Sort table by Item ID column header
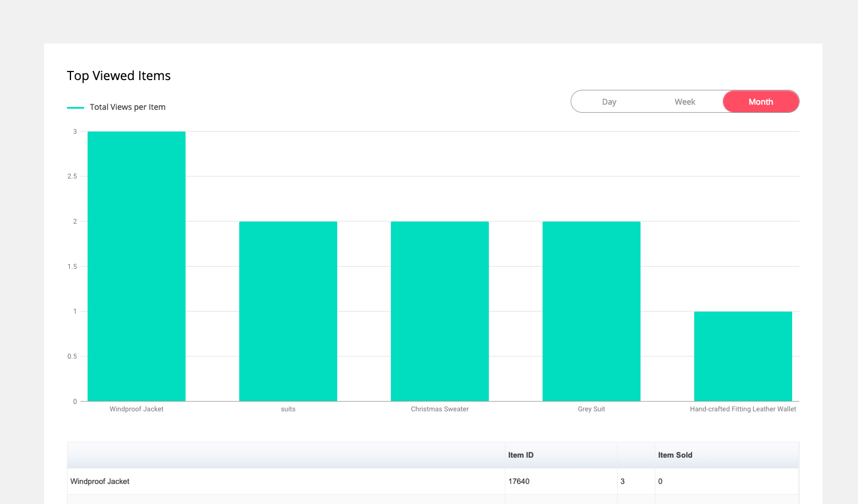The height and width of the screenshot is (504, 858). [521, 455]
